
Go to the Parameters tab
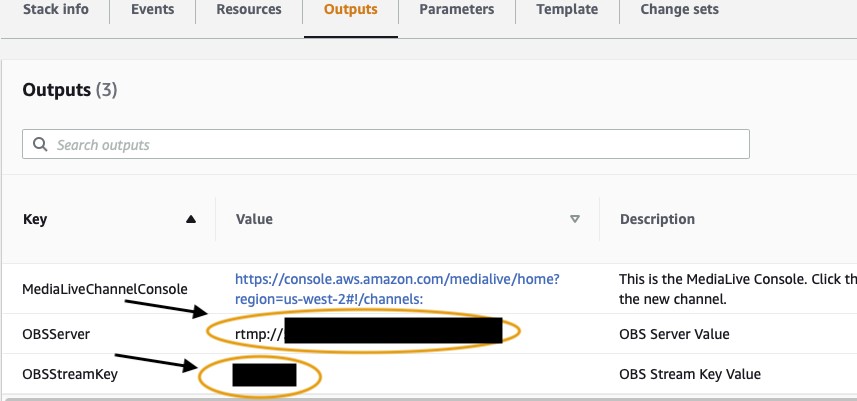[x=456, y=9]
